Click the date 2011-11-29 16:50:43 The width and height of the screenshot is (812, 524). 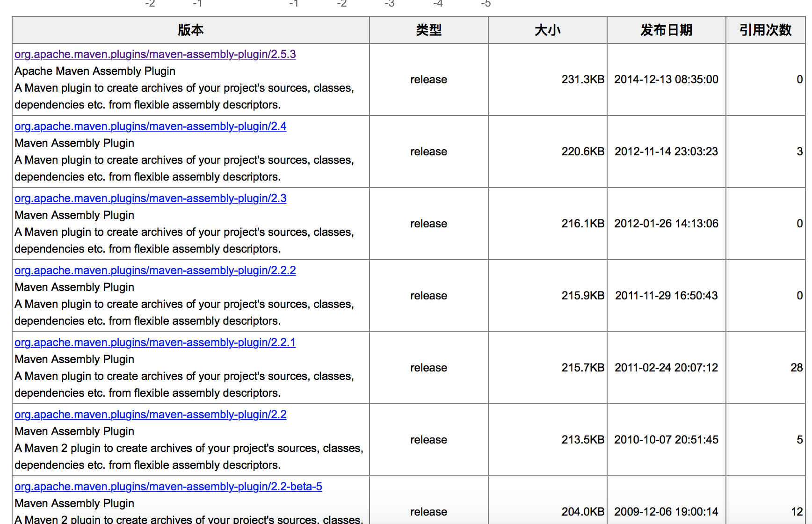[x=667, y=296]
